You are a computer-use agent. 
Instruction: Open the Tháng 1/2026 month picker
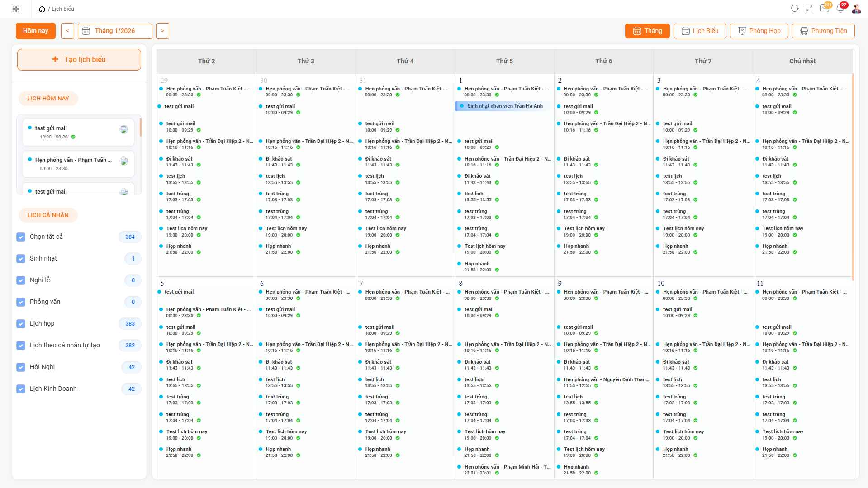pyautogui.click(x=115, y=31)
